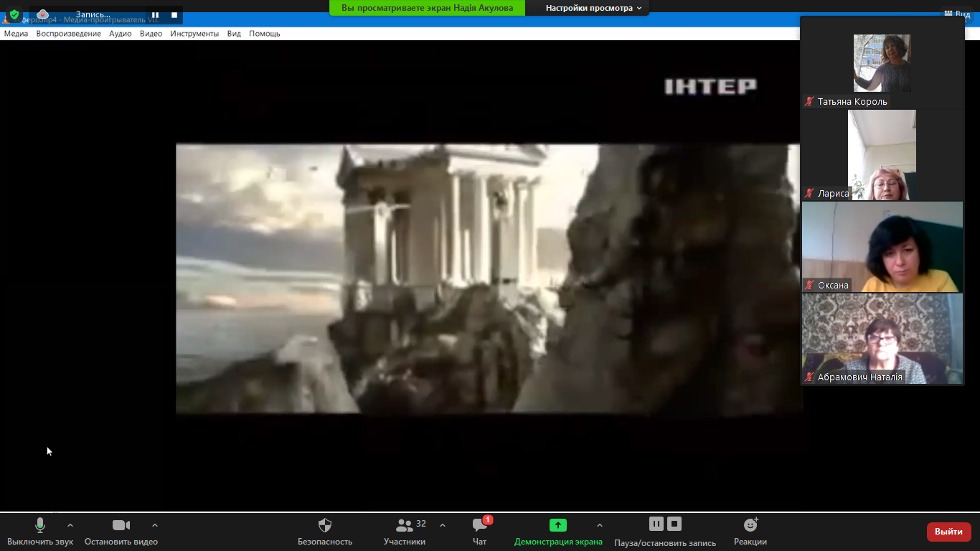Open the Reactions (Реакции) smiley icon
The height and width of the screenshot is (551, 980).
[750, 525]
